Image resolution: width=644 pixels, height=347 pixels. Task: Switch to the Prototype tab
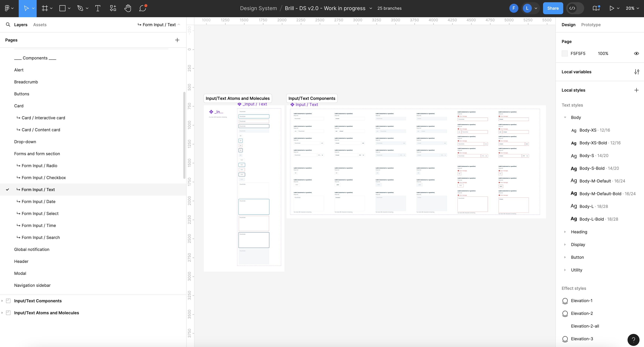coord(591,24)
